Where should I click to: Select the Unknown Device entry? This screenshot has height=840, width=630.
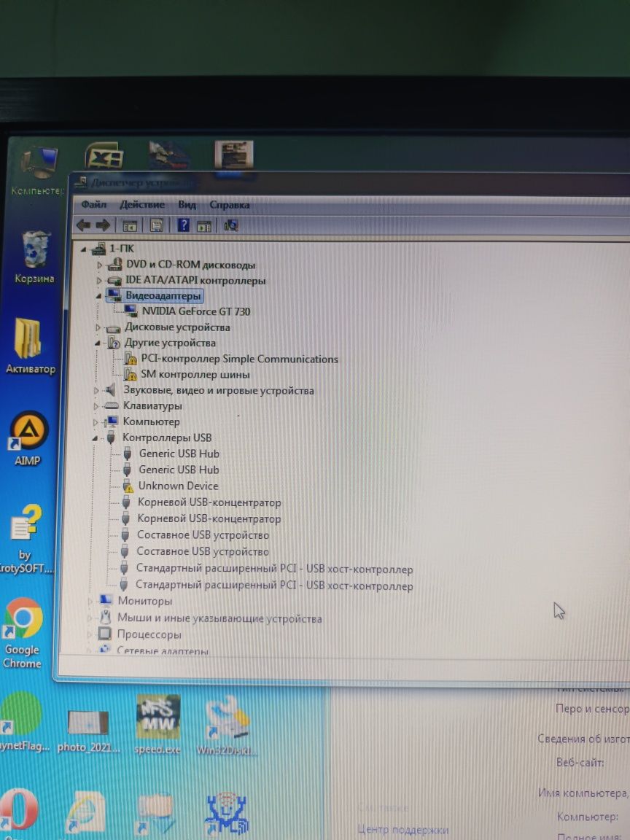point(179,486)
